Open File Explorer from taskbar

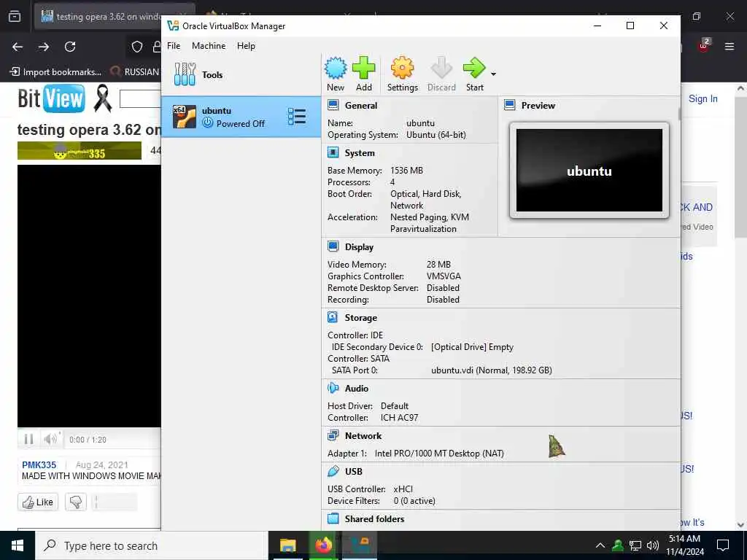[x=287, y=545]
